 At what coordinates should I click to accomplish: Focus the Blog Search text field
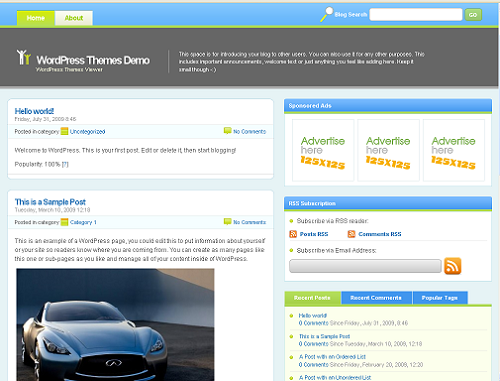click(416, 15)
